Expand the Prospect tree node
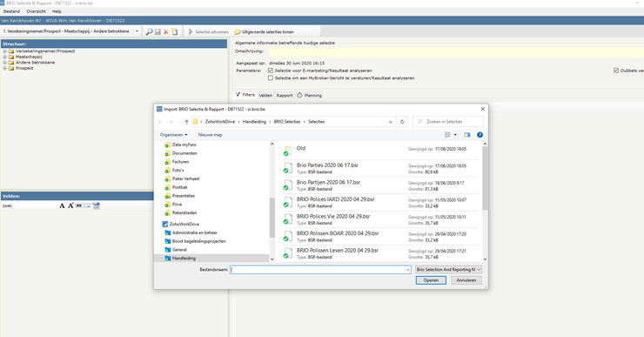The width and height of the screenshot is (644, 337). (x=4, y=68)
